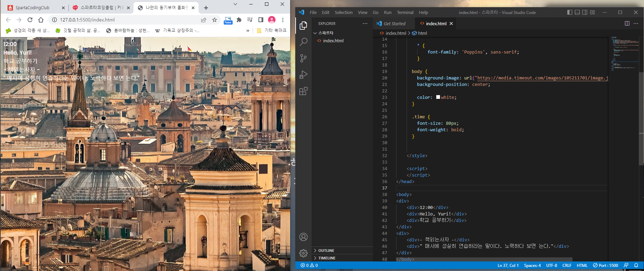The height and width of the screenshot is (271, 644).
Task: Go to line via Ln 37, Col 1
Action: pyautogui.click(x=508, y=265)
